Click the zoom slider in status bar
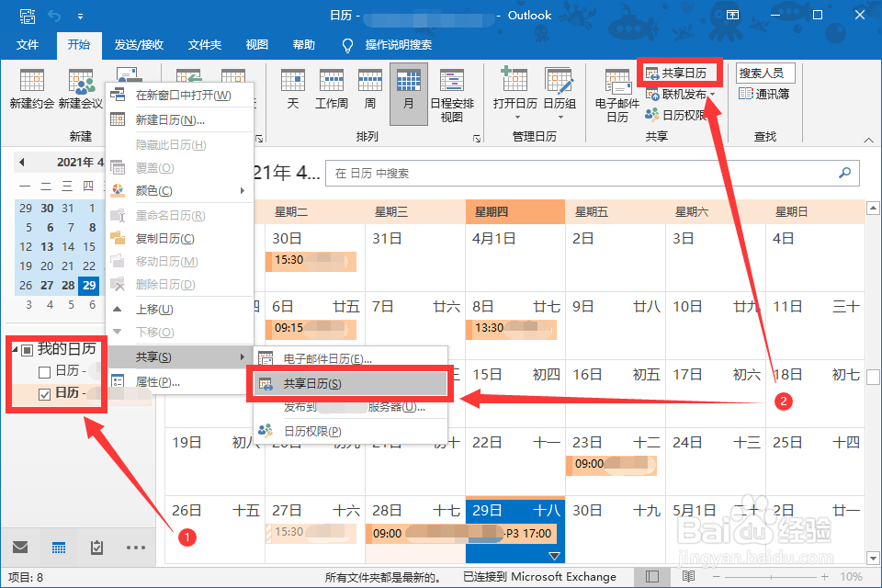Screen dimensions: 882x588 (x=771, y=577)
